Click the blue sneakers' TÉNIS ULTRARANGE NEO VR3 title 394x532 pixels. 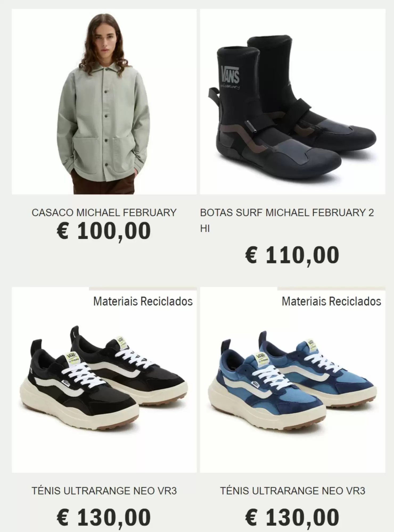(x=293, y=491)
